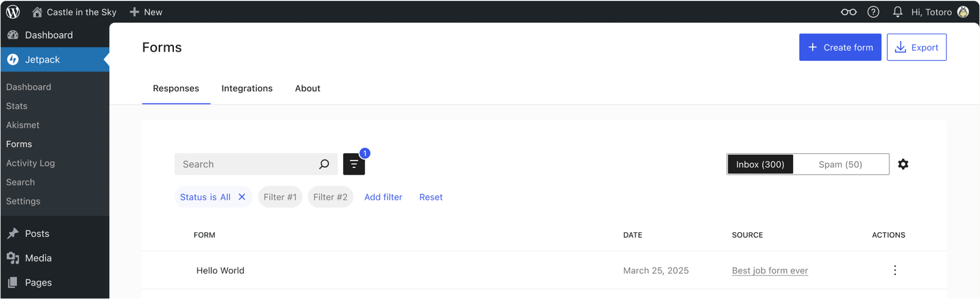Open the Hello World row actions menu
980x299 pixels.
[895, 270]
